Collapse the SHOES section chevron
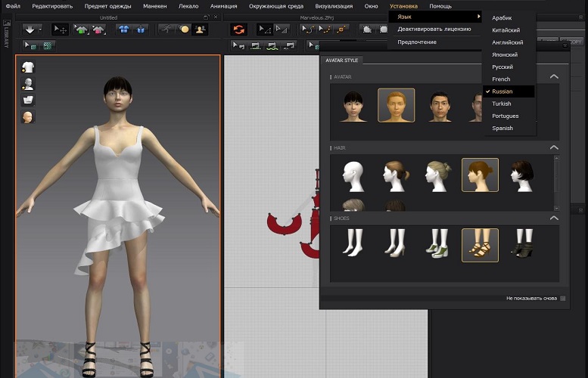 pyautogui.click(x=554, y=218)
